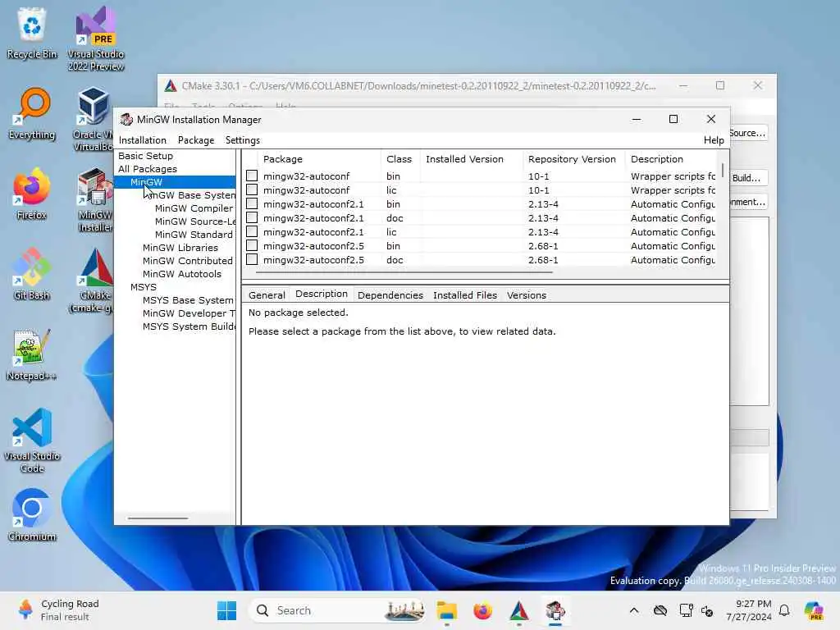The width and height of the screenshot is (840, 630).
Task: Select MinGW Source-Level tree item
Action: click(x=195, y=221)
